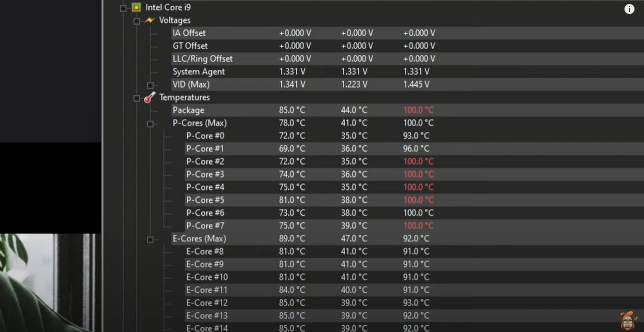Open the video info card icon
The width and height of the screenshot is (644, 332).
pyautogui.click(x=630, y=8)
